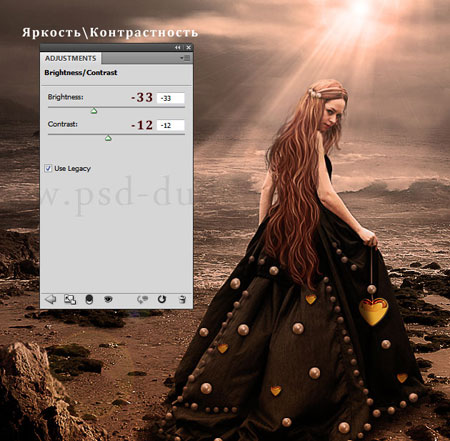Click the return to adjustment list arrow
This screenshot has width=450, height=441.
click(x=51, y=299)
